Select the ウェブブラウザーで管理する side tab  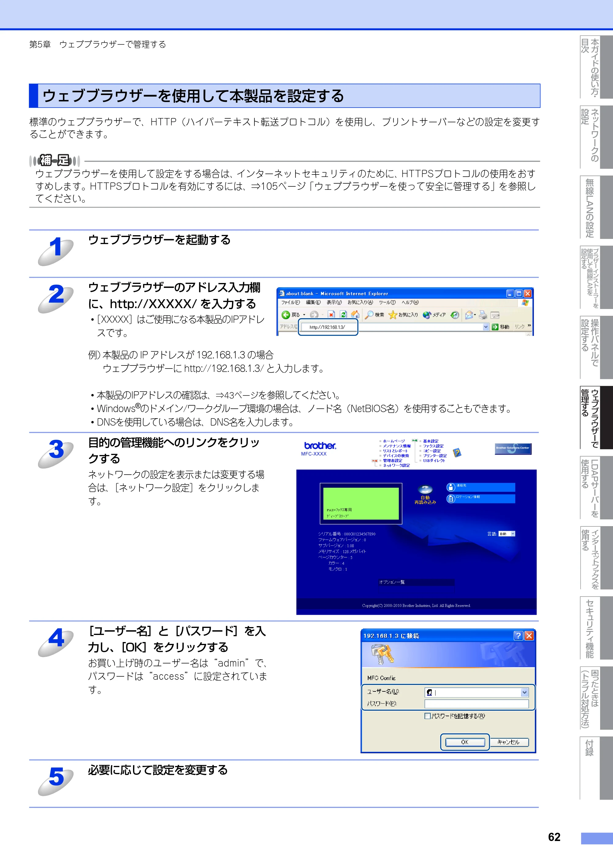[596, 417]
